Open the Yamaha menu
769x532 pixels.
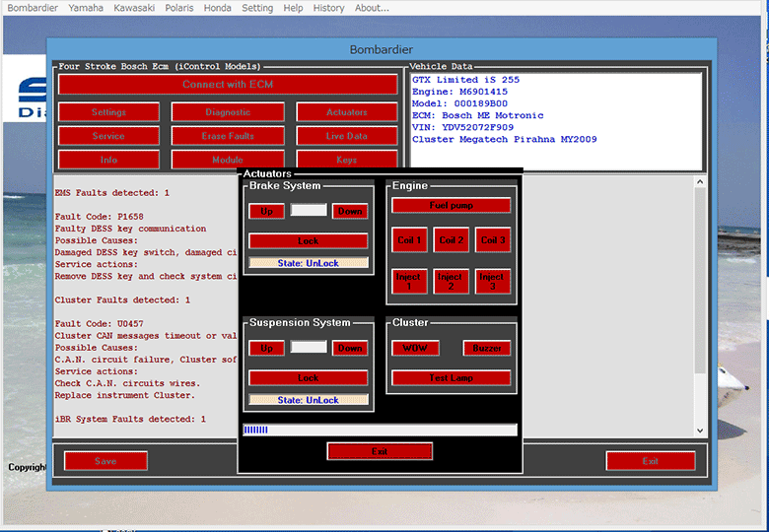[x=86, y=8]
